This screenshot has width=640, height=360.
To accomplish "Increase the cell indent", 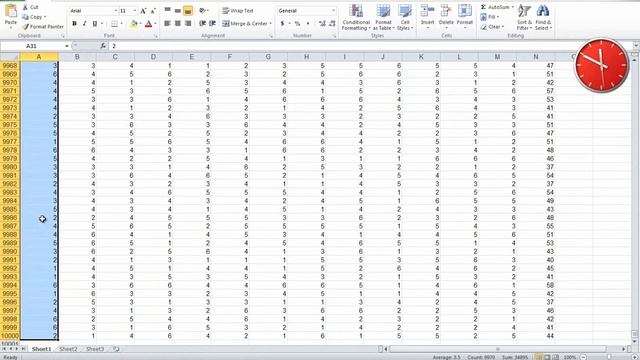I will (x=212, y=24).
